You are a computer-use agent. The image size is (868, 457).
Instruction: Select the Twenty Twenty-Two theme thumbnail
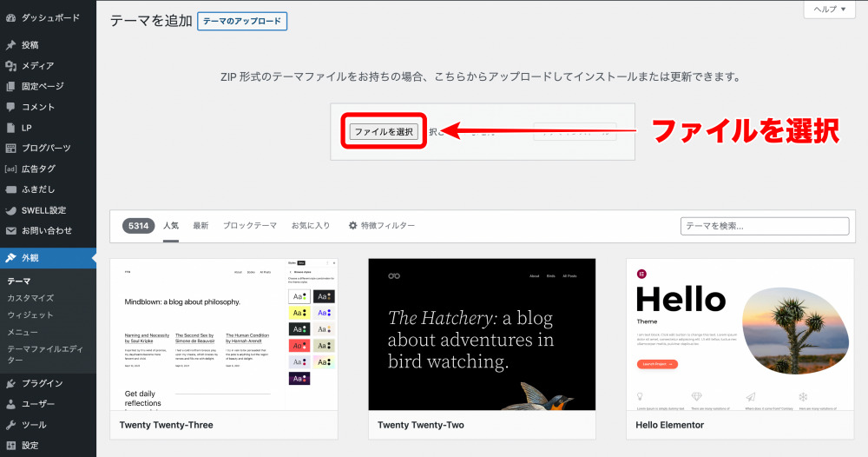[482, 334]
